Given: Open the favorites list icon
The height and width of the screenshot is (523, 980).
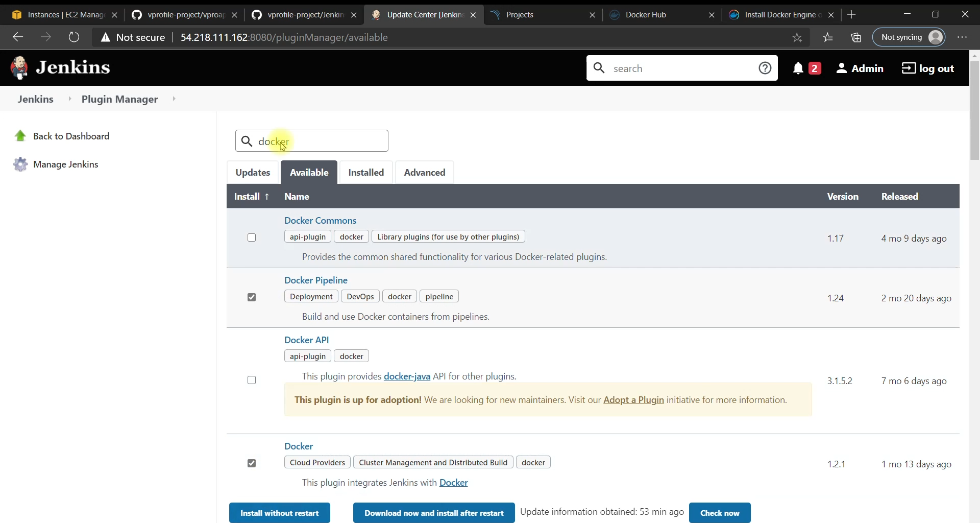Looking at the screenshot, I should [828, 37].
